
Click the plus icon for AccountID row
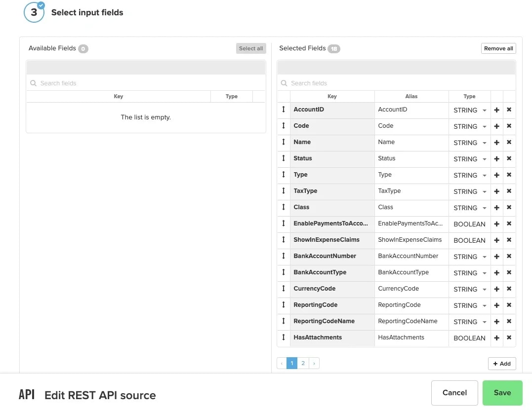coord(496,110)
